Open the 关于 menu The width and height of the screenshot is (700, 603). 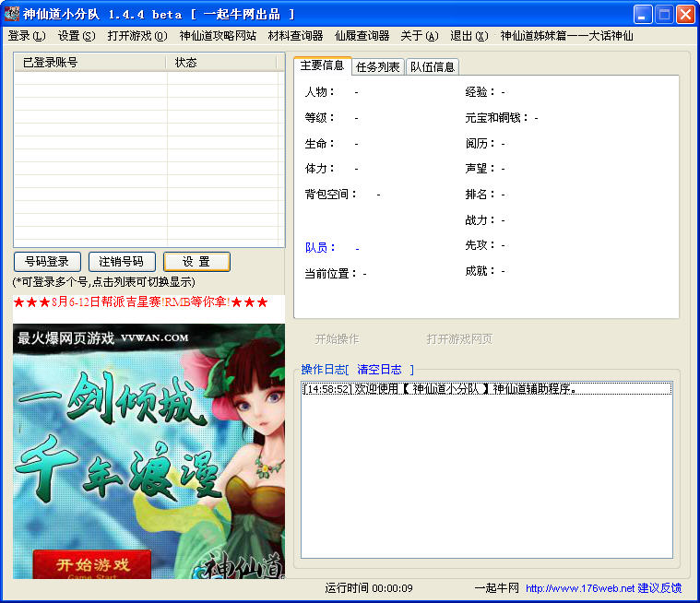pyautogui.click(x=419, y=36)
